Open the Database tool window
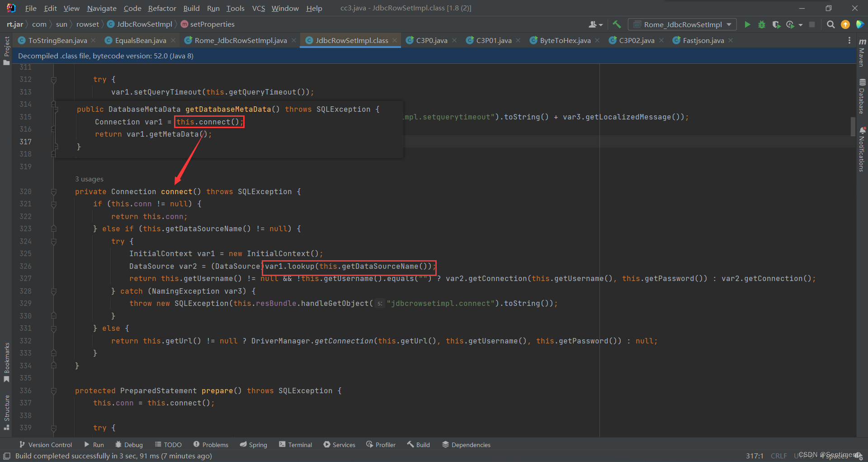The width and height of the screenshot is (868, 462). tap(862, 96)
